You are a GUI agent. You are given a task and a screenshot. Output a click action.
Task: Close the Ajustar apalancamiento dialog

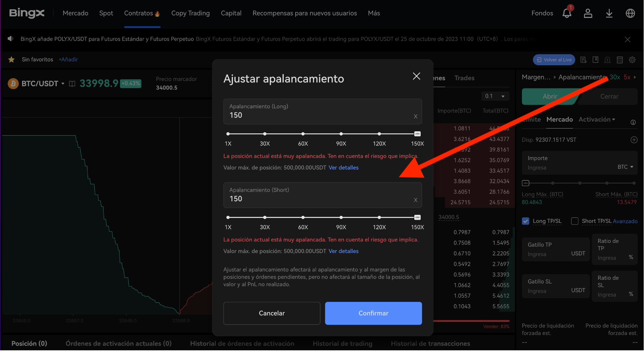click(416, 76)
